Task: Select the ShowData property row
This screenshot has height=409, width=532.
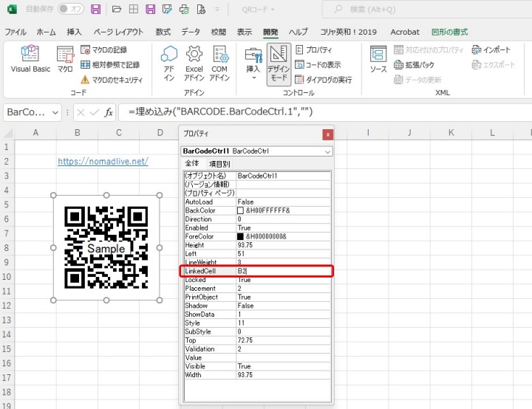Action: (x=257, y=315)
